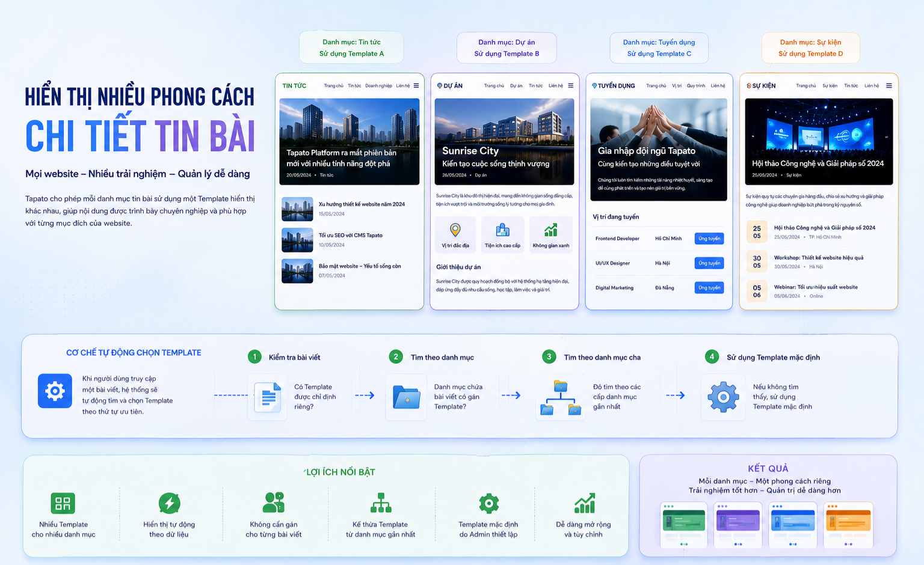Click Ứng tuyển for Frontend Developer
Viewport: 924px width, 565px height.
pyautogui.click(x=709, y=239)
